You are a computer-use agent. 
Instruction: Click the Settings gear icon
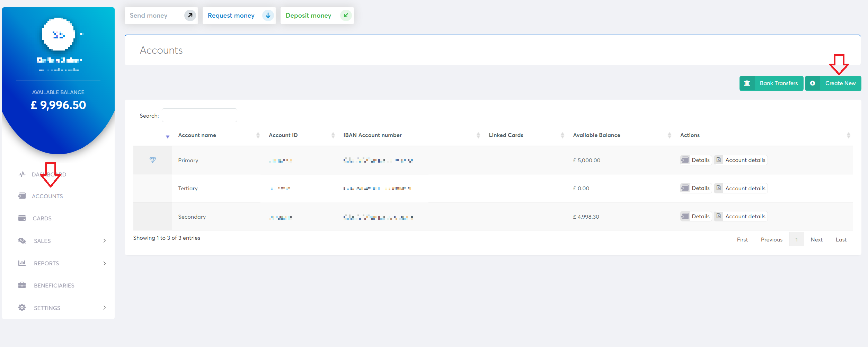[22, 308]
